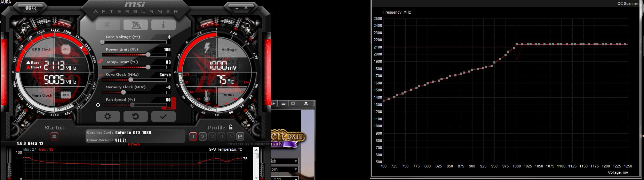Viewport: 644px width, 180px height.
Task: Click the Power Limit value 100
Action: click(167, 50)
